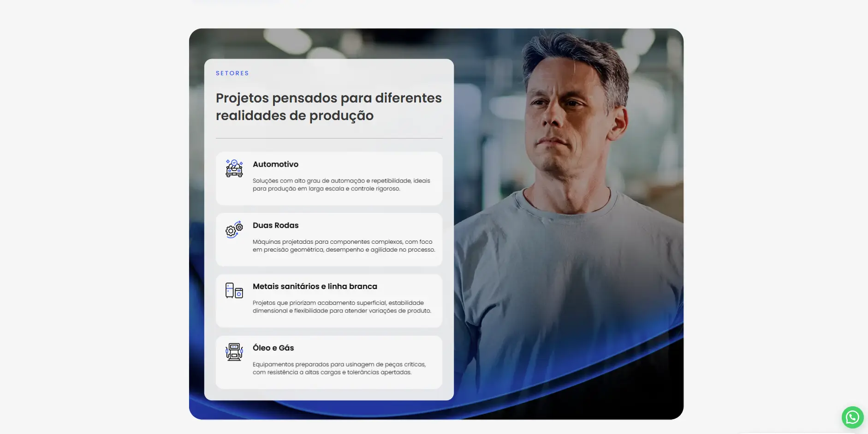This screenshot has height=434, width=868.
Task: Select the Automotivo card title
Action: pyautogui.click(x=275, y=164)
